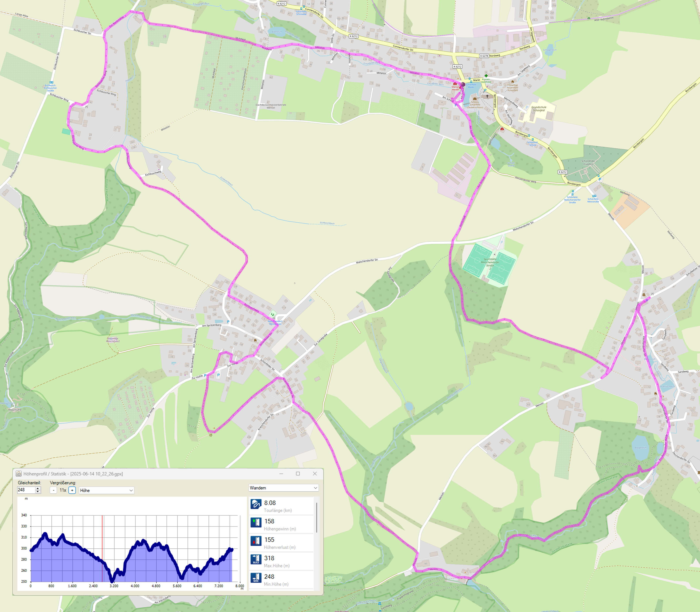
Task: Click the Malschendorf playground icon
Action: 272,314
